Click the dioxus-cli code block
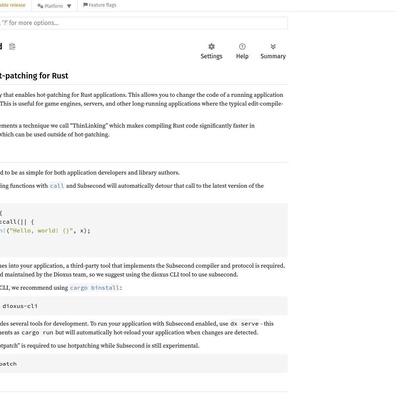The width and height of the screenshot is (396, 396). click(144, 306)
